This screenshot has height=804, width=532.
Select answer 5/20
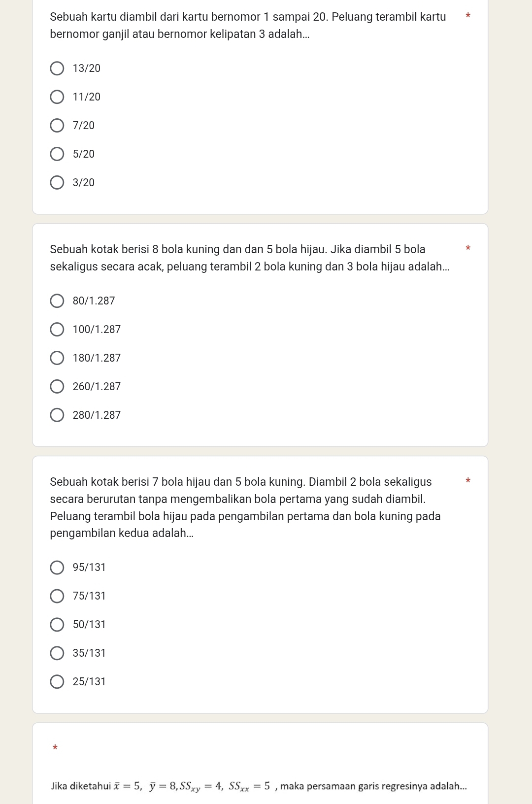57,154
